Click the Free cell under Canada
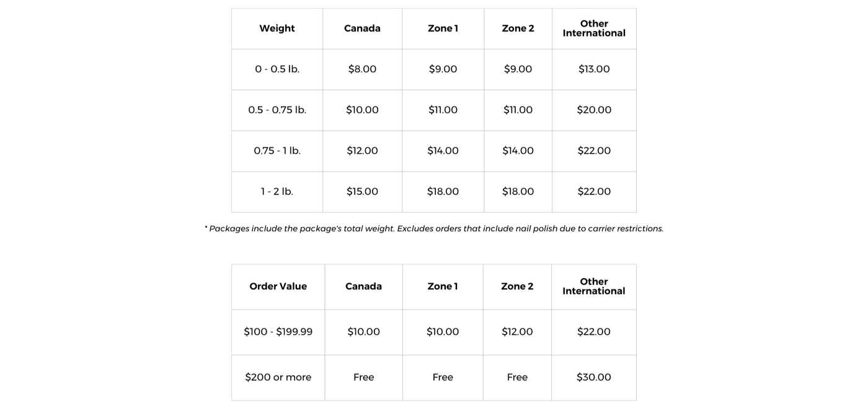 [363, 377]
